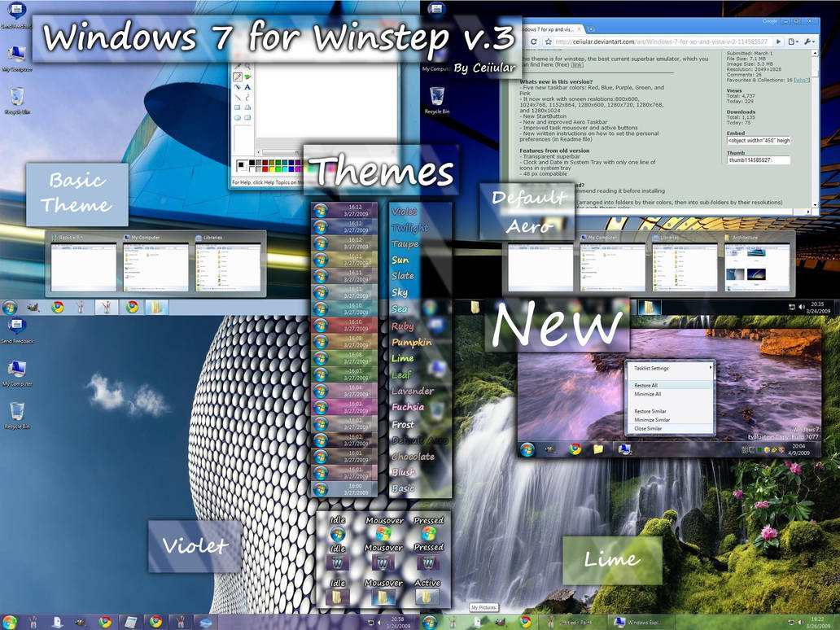
Task: Open Recycle Bin on Violet desktop
Action: pos(17,416)
